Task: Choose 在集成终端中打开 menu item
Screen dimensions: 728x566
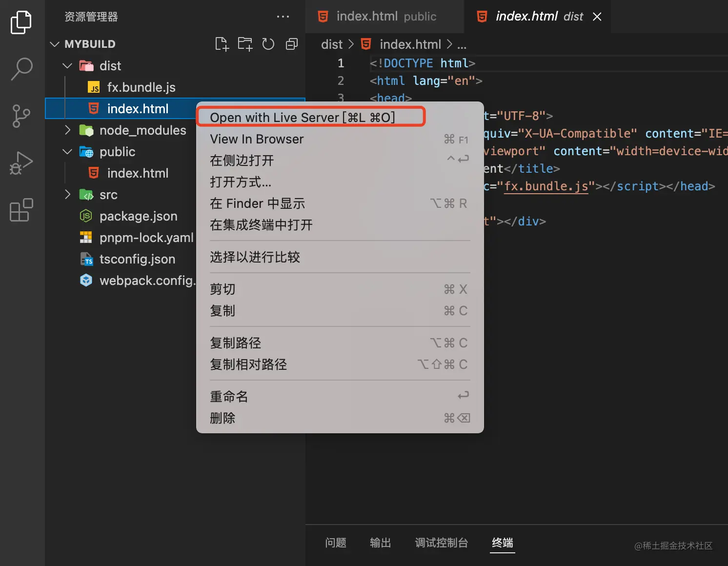Action: point(340,225)
